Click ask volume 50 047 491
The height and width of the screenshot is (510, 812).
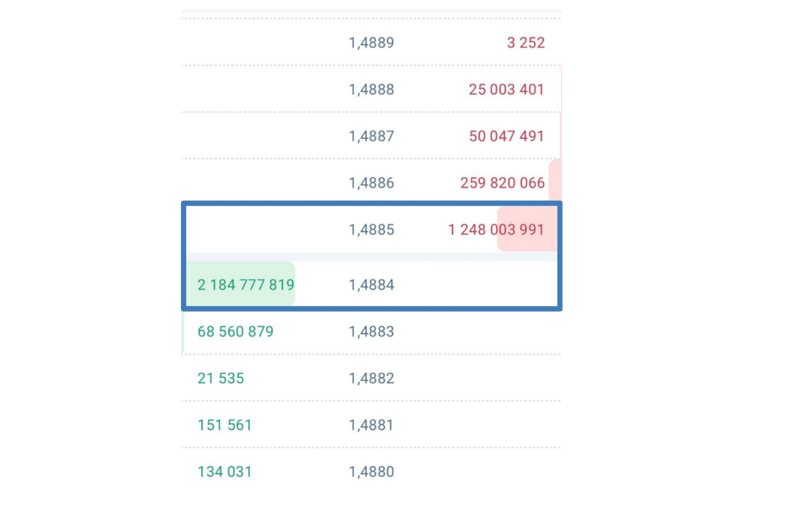506,136
